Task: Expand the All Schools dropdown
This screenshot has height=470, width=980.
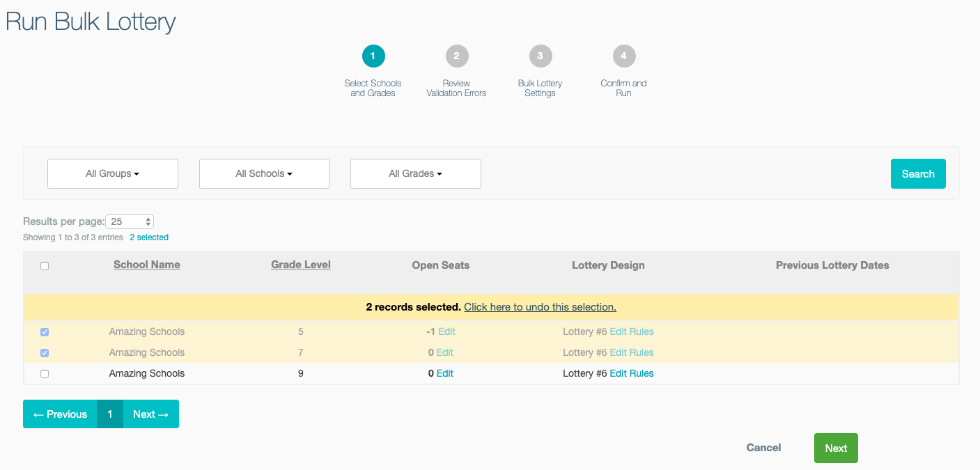Action: click(264, 174)
